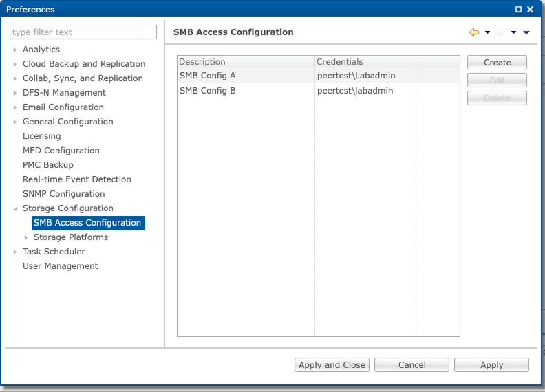Expand the General Configuration node

15,122
